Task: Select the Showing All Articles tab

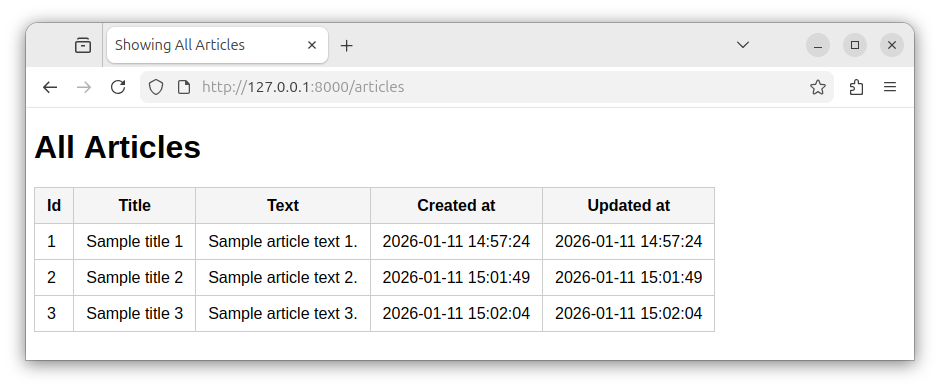Action: pos(218,45)
